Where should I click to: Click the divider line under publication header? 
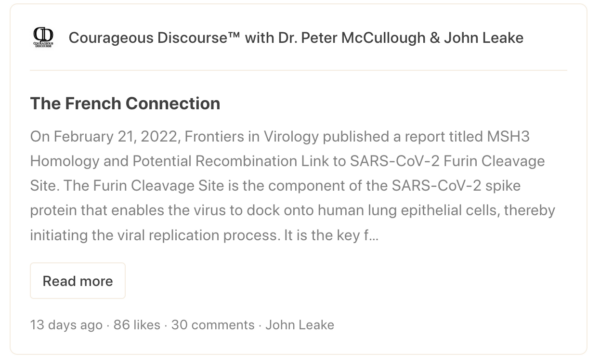coord(298,70)
